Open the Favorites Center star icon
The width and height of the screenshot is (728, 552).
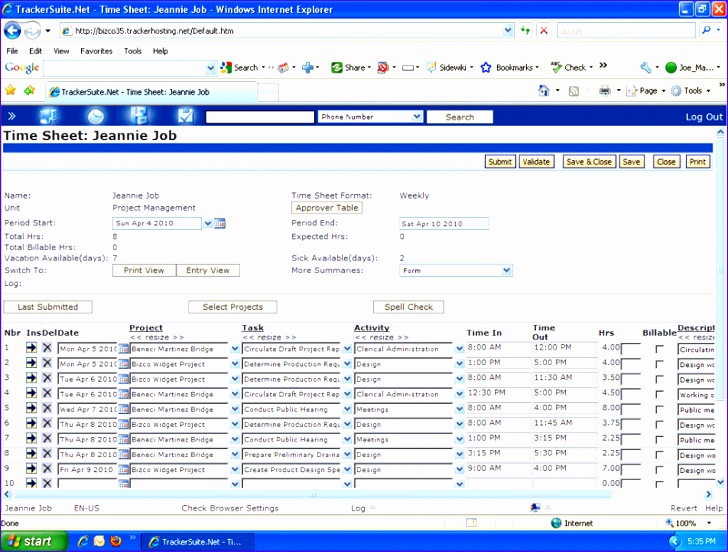(x=10, y=91)
